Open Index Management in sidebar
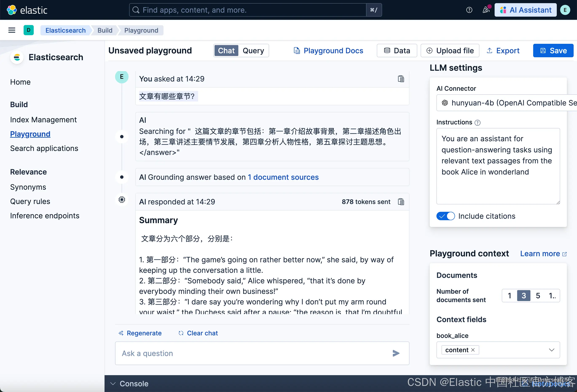This screenshot has height=392, width=577. [x=43, y=120]
